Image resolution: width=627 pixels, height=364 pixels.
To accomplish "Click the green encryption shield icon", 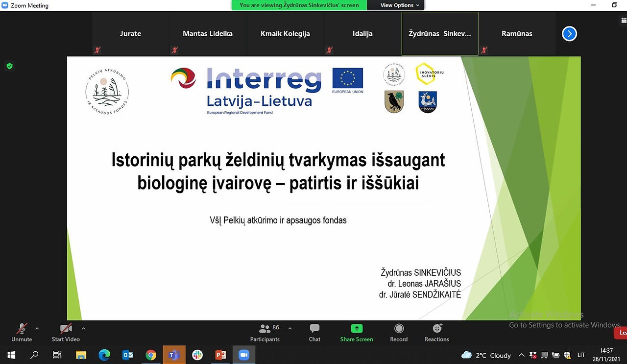I will [9, 66].
